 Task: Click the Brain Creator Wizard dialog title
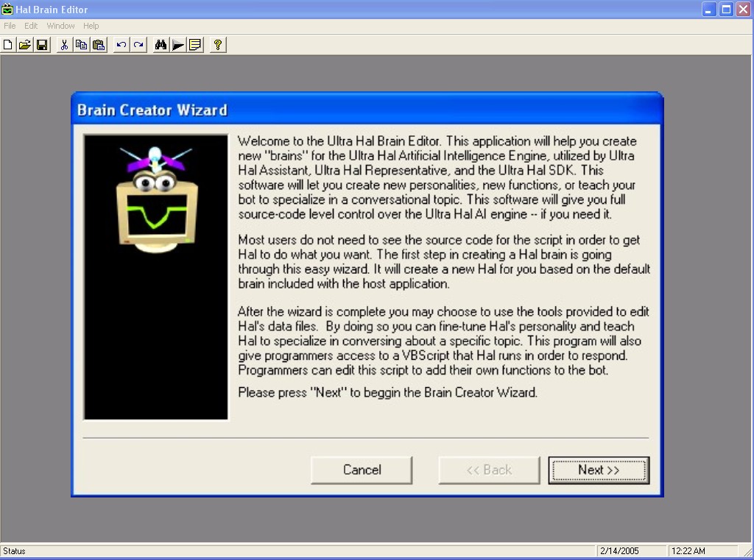click(152, 110)
